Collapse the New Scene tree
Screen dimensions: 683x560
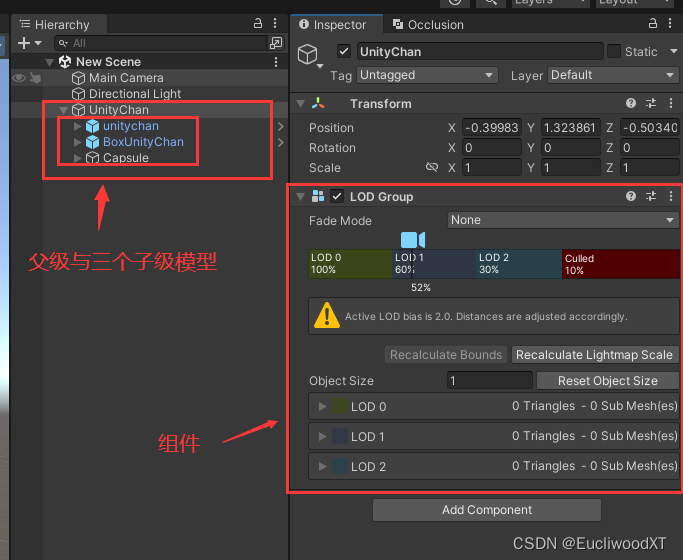pyautogui.click(x=50, y=62)
